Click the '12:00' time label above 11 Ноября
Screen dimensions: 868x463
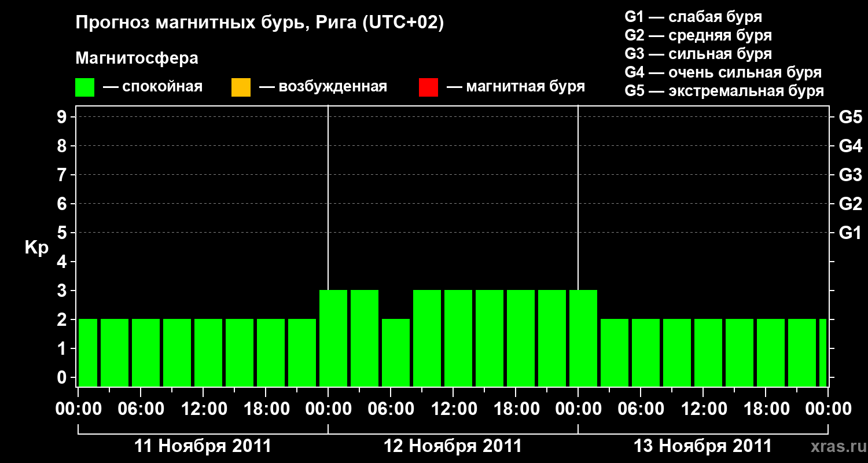[203, 409]
